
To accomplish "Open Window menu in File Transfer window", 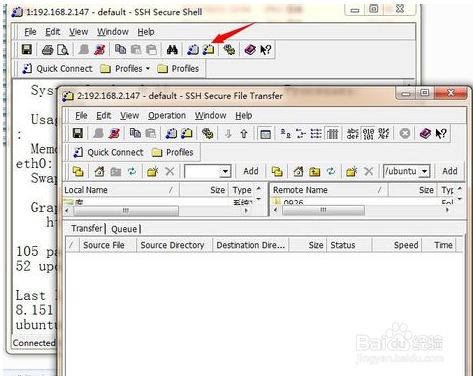I will click(210, 115).
